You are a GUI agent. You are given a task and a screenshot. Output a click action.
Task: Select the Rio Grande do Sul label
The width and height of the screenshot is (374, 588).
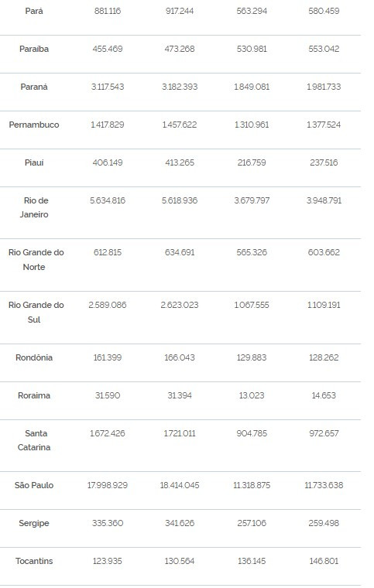tap(36, 312)
